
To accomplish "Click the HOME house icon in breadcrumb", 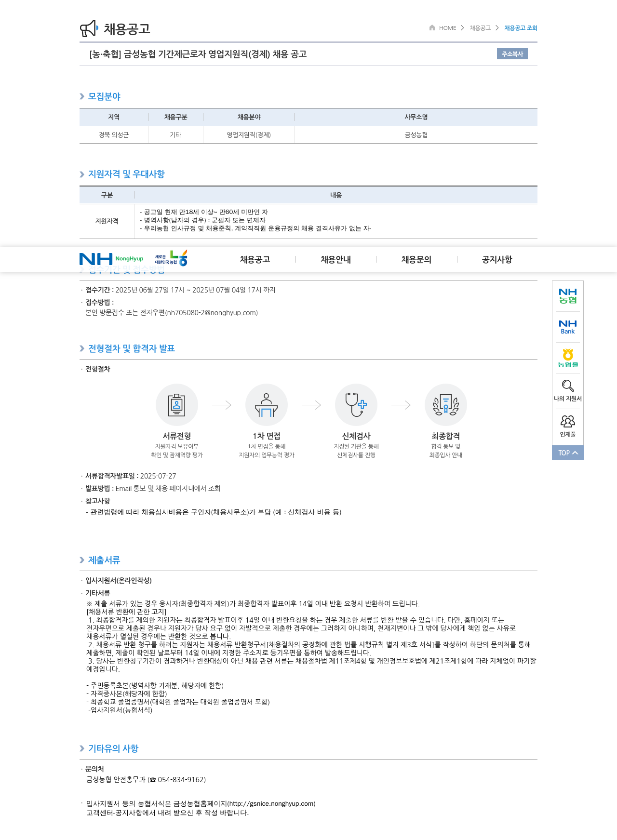I will point(432,27).
